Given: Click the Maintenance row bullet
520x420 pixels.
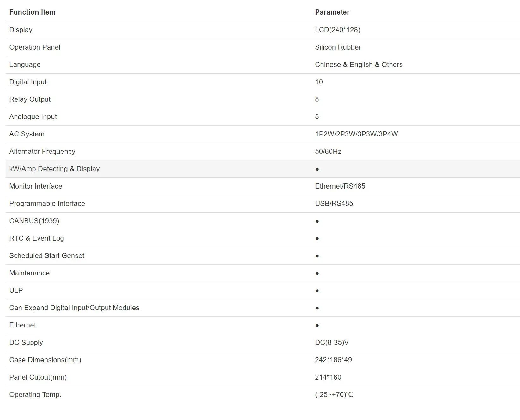Looking at the screenshot, I should pyautogui.click(x=317, y=273).
